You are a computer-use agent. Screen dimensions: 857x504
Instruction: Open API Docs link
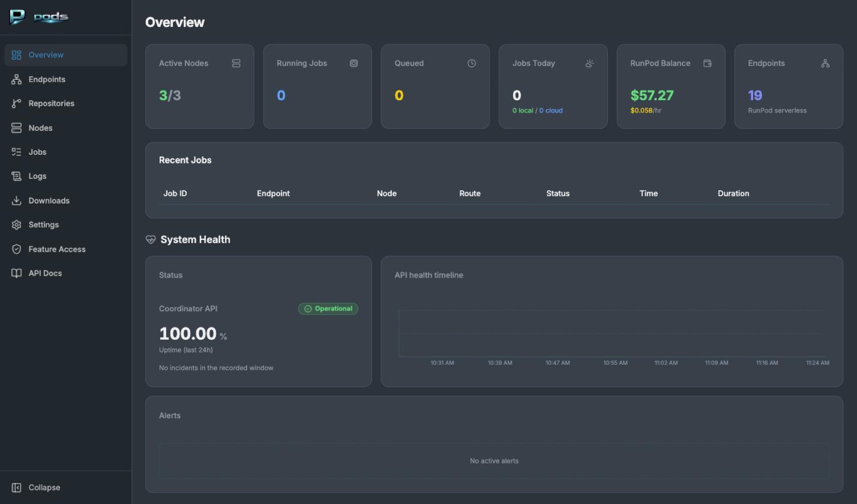tap(66, 273)
